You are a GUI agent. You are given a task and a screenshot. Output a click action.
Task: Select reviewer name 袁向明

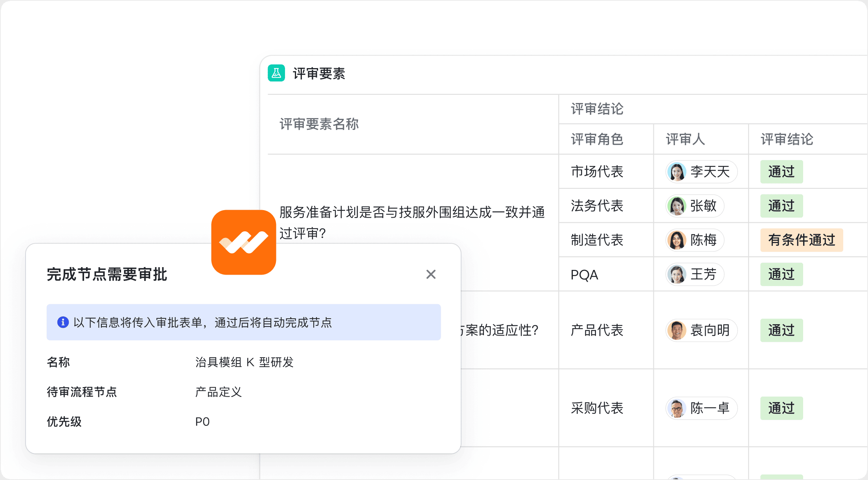click(x=710, y=330)
